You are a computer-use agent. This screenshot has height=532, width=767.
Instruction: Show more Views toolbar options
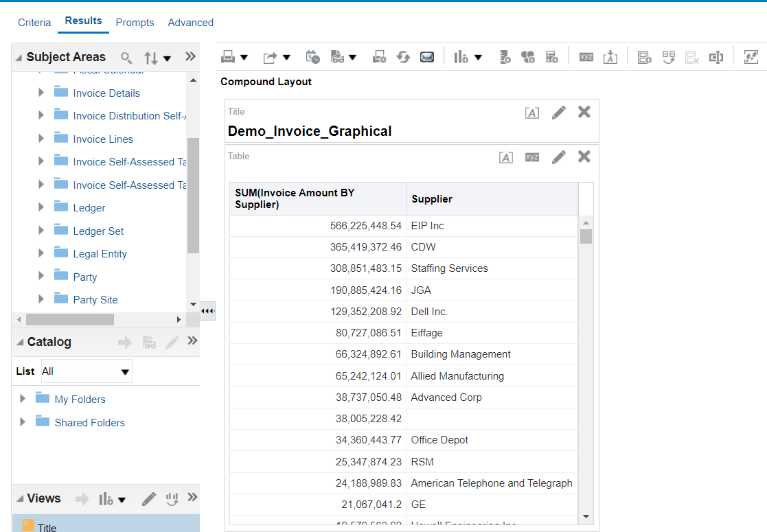[x=192, y=497]
